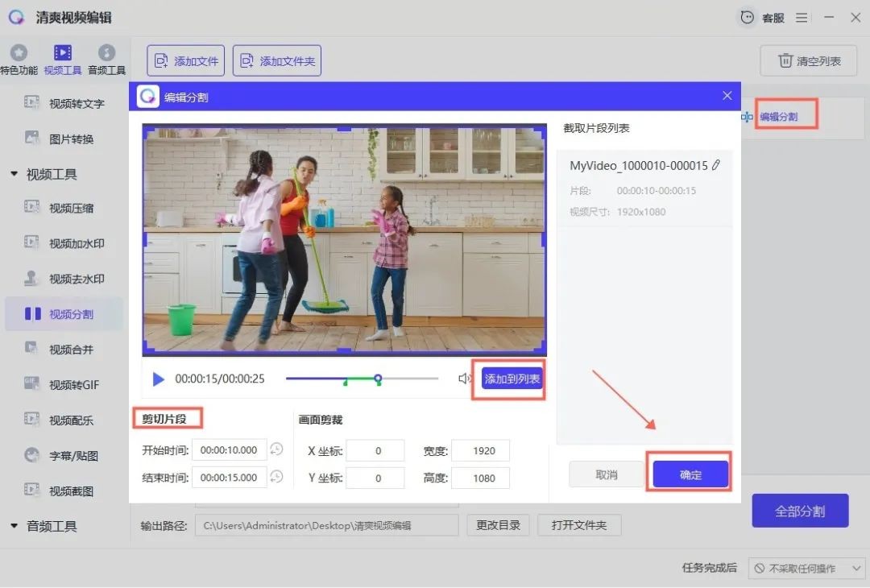Screen dimensions: 870x588
Task: Click the playback progress slider handle
Action: [377, 378]
